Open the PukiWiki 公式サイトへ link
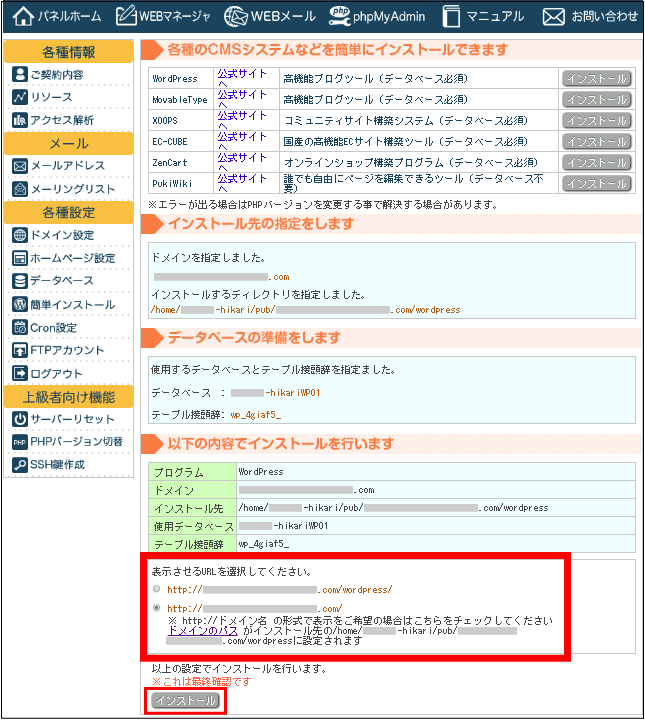The width and height of the screenshot is (645, 720). click(x=242, y=184)
